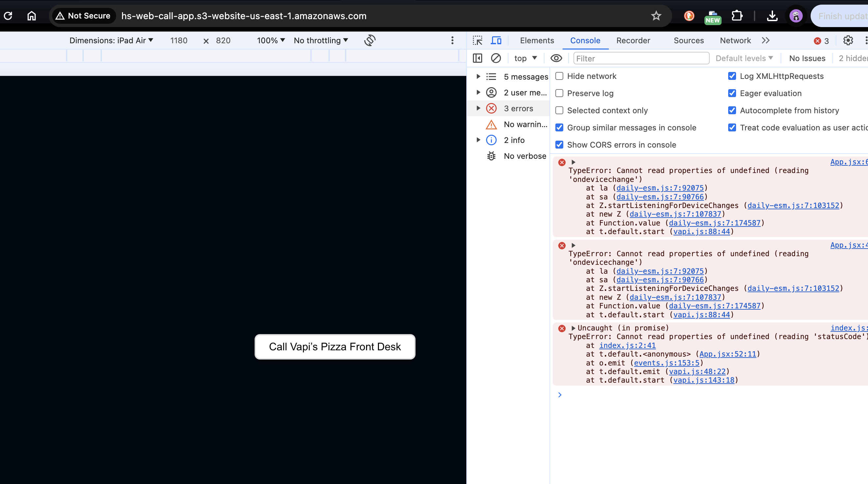868x484 pixels.
Task: Click Call Vapi's Pizza Front Desk button
Action: pyautogui.click(x=335, y=347)
